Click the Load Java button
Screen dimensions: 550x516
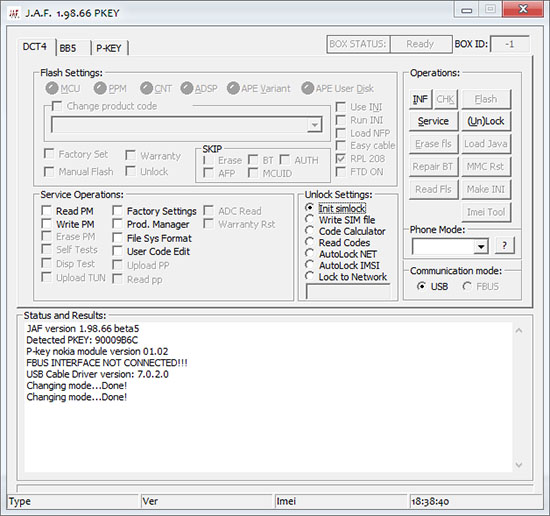(x=486, y=144)
